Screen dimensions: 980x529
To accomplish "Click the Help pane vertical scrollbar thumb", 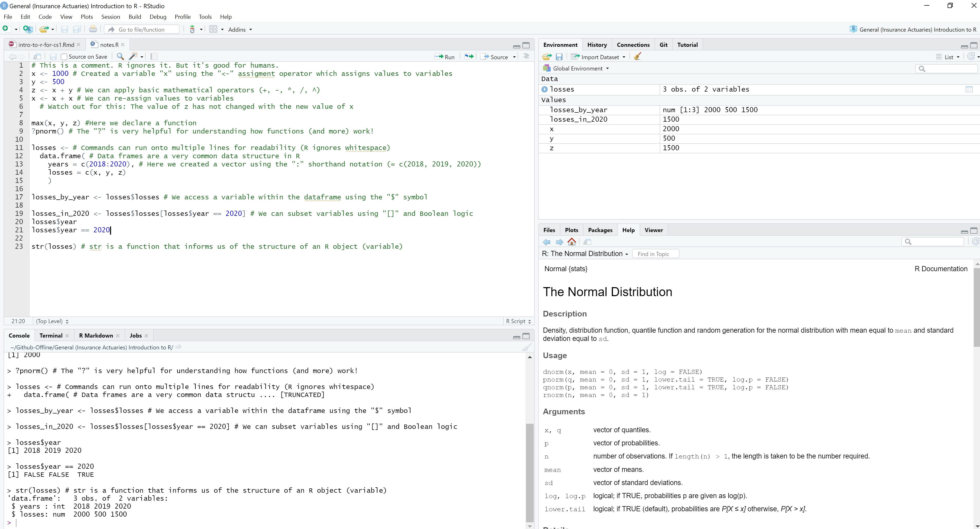I will click(976, 307).
